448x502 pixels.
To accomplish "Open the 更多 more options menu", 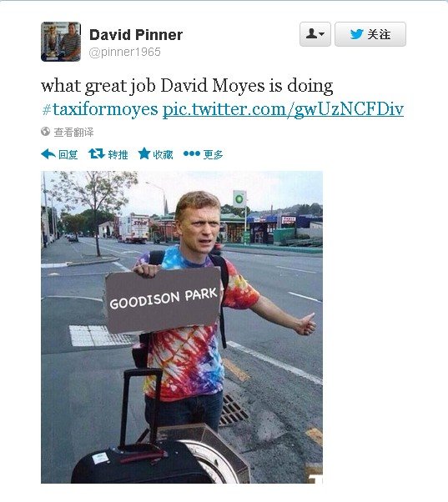I will tap(213, 154).
